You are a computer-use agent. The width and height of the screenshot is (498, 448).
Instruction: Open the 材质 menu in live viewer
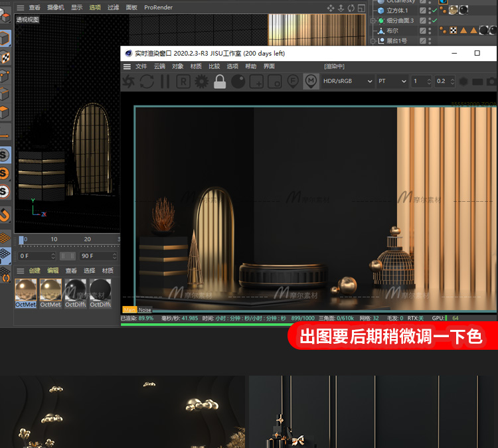click(x=196, y=66)
